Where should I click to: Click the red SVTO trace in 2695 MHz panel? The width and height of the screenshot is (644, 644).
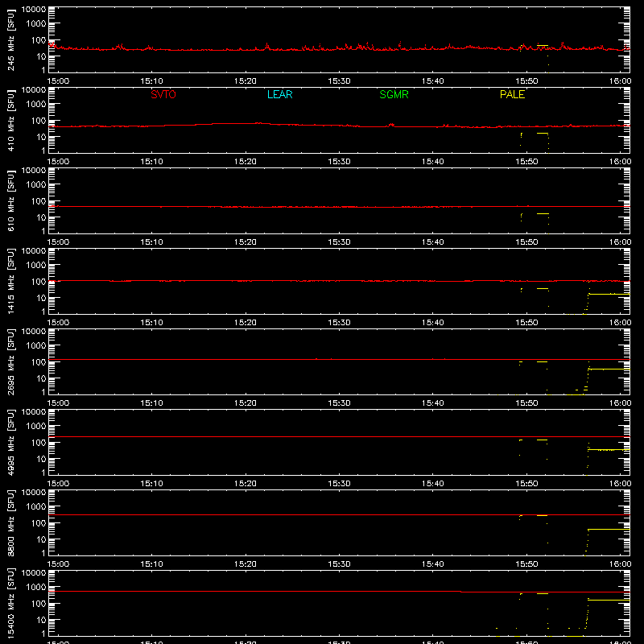339,359
